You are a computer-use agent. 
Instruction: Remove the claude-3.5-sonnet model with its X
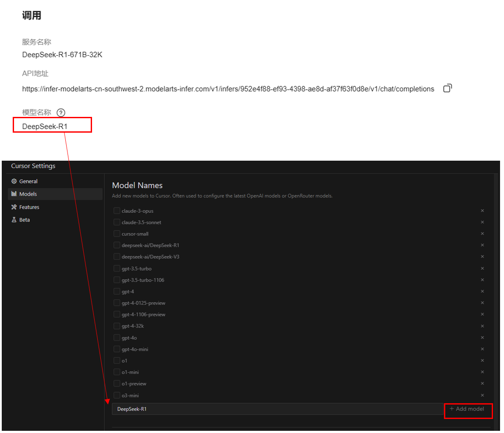pos(482,222)
